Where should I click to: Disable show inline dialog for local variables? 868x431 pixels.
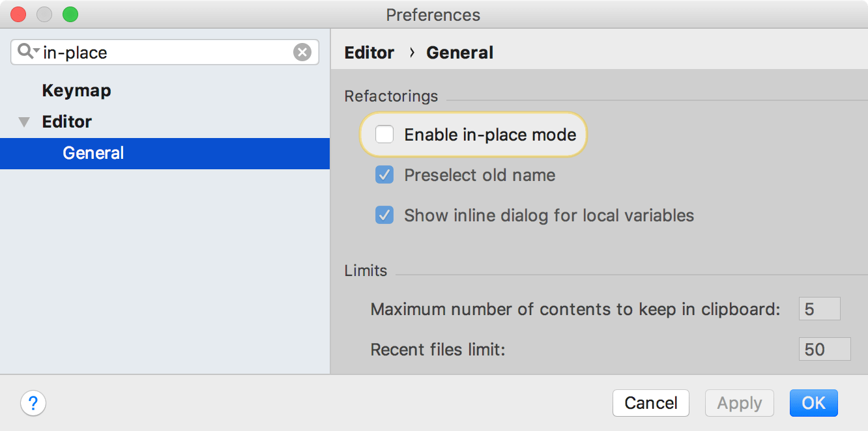click(x=384, y=215)
